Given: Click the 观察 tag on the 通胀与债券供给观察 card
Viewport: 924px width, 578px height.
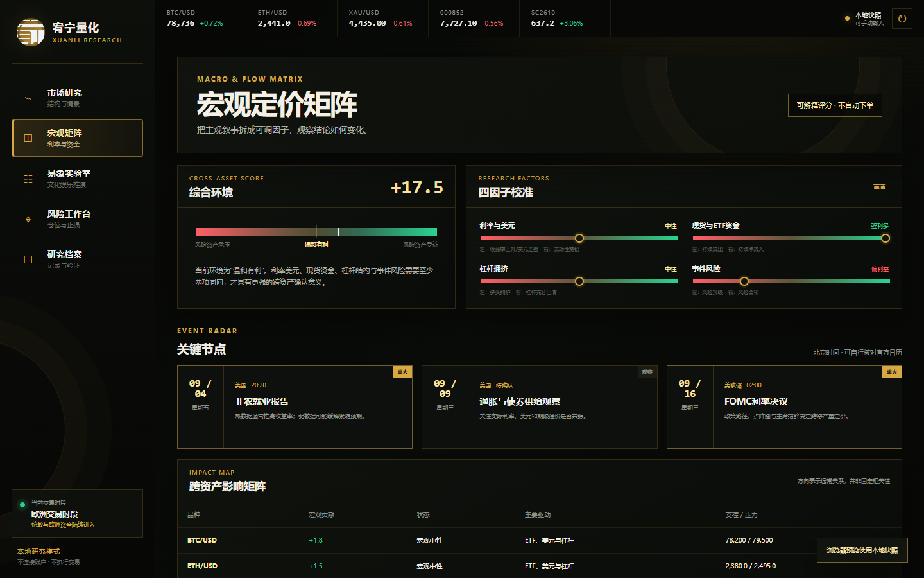Looking at the screenshot, I should coord(647,372).
